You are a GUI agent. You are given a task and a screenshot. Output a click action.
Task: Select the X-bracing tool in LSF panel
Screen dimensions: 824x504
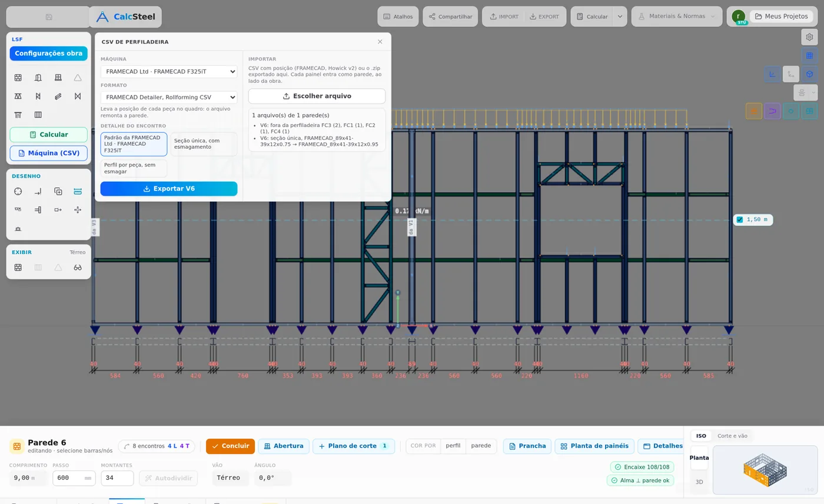click(78, 96)
